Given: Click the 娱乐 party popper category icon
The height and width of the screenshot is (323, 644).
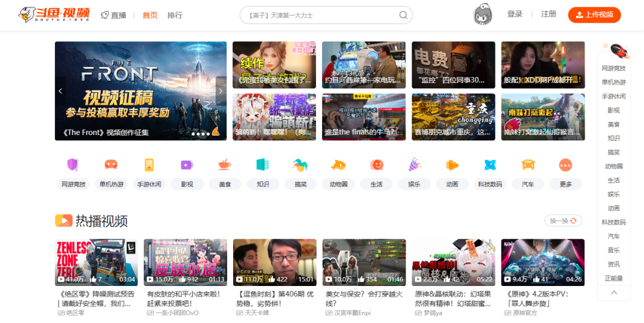Looking at the screenshot, I should pos(414,165).
